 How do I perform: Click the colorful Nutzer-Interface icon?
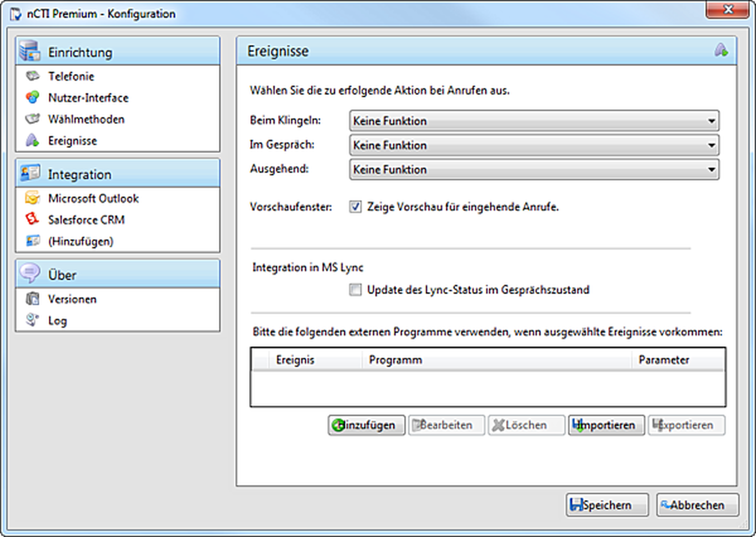point(33,98)
